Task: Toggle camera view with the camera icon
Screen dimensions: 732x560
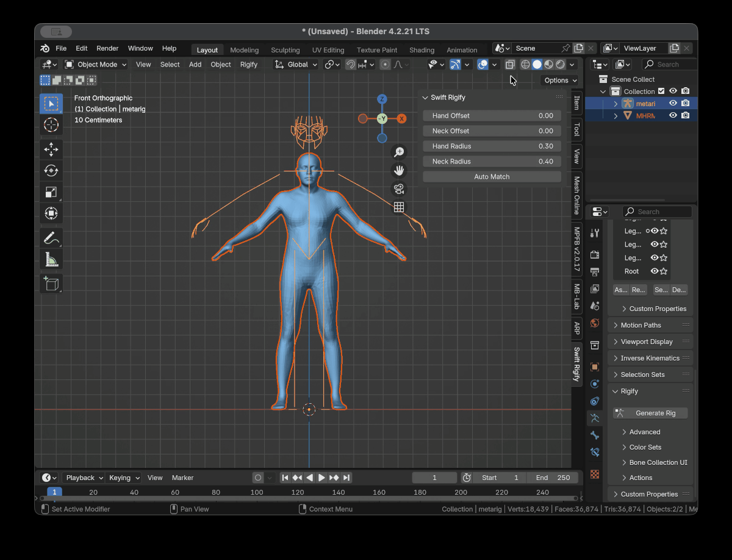Action: [x=399, y=188]
